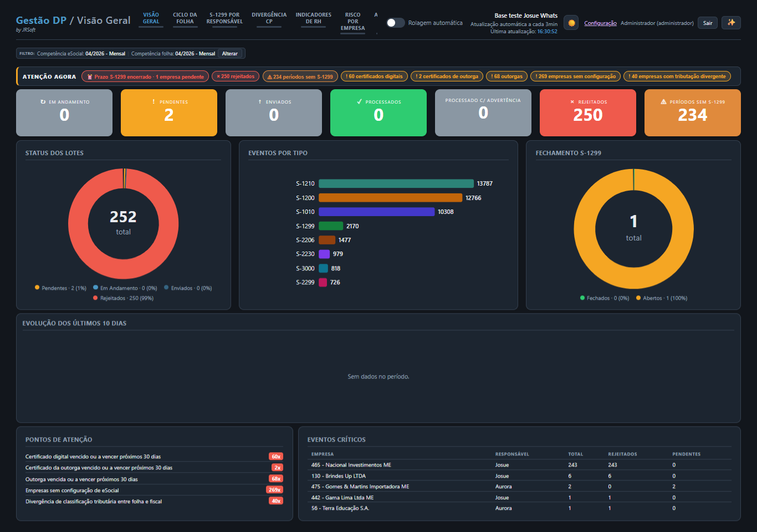Click the '60x' badge for Certificado digital vencido
This screenshot has width=757, height=532.
coord(276,457)
